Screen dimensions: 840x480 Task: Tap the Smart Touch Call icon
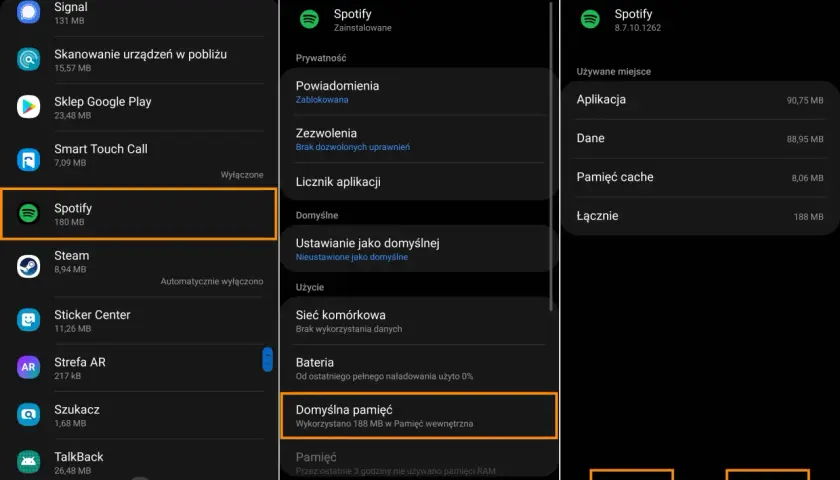[x=28, y=160]
